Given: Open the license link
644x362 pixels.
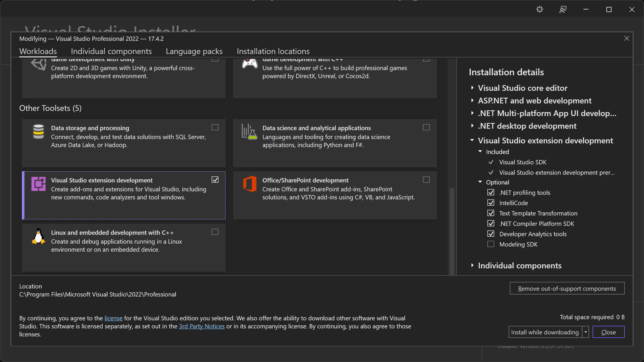Looking at the screenshot, I should coord(113,318).
